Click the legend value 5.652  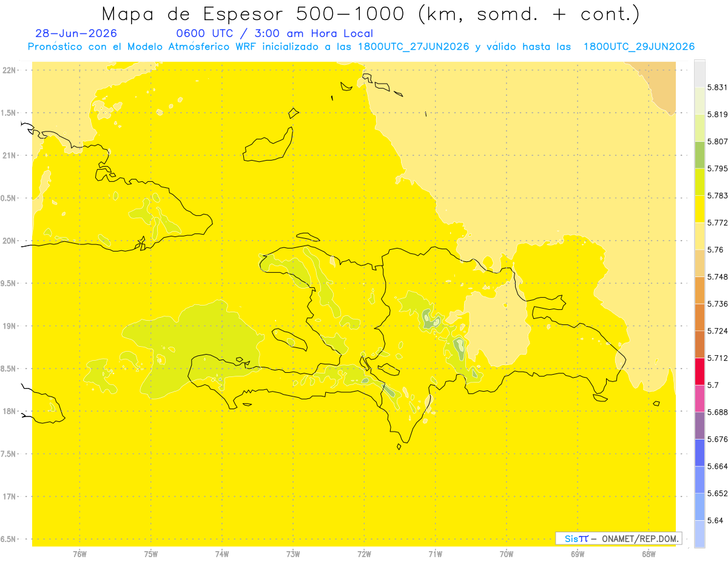coord(718,493)
